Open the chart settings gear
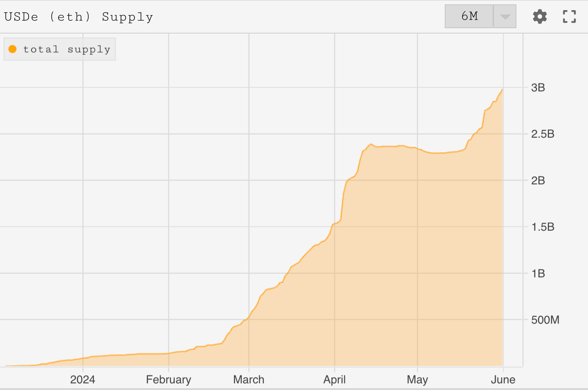This screenshot has height=390, width=588. pos(540,17)
